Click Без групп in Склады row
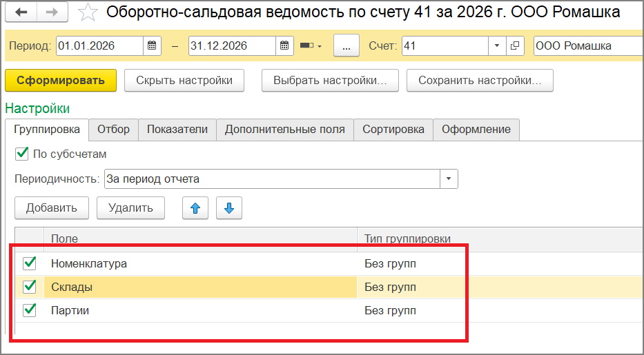Screen dimensions: 644x355 pos(390,287)
